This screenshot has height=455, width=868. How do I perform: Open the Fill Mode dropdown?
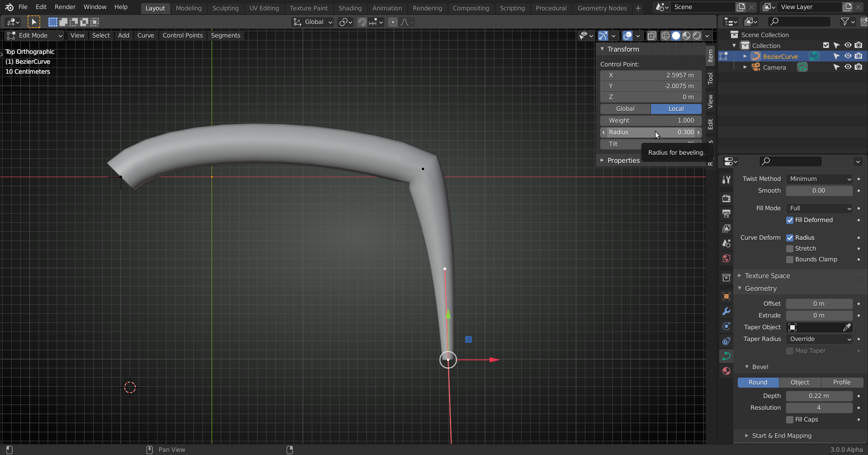click(819, 209)
